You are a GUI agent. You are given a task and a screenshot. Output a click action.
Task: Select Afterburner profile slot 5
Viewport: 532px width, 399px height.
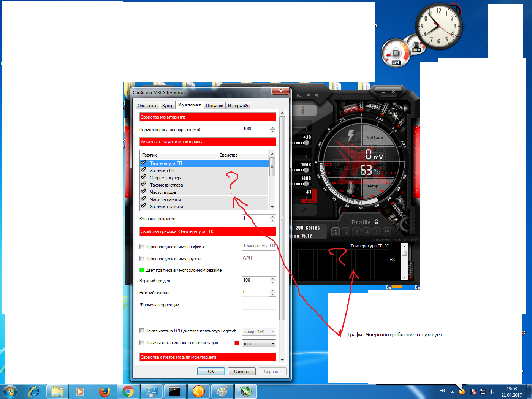click(x=377, y=232)
